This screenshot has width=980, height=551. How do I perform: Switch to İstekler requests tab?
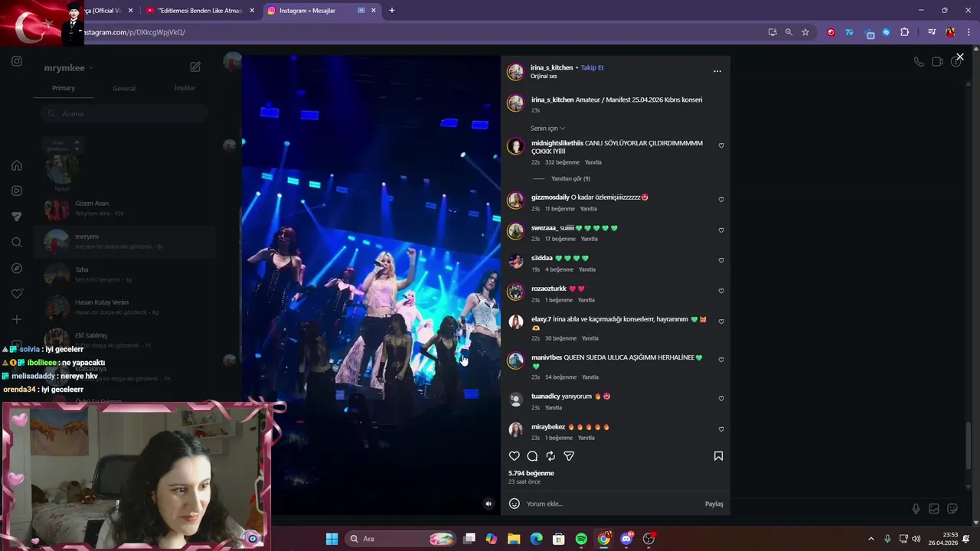point(185,88)
